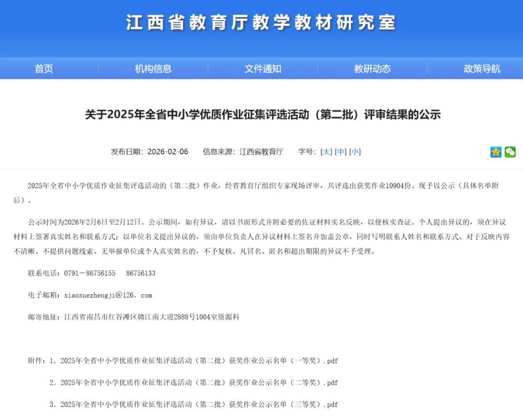
Task: Open attachment 1 一等奖 pdf
Action: click(x=199, y=360)
